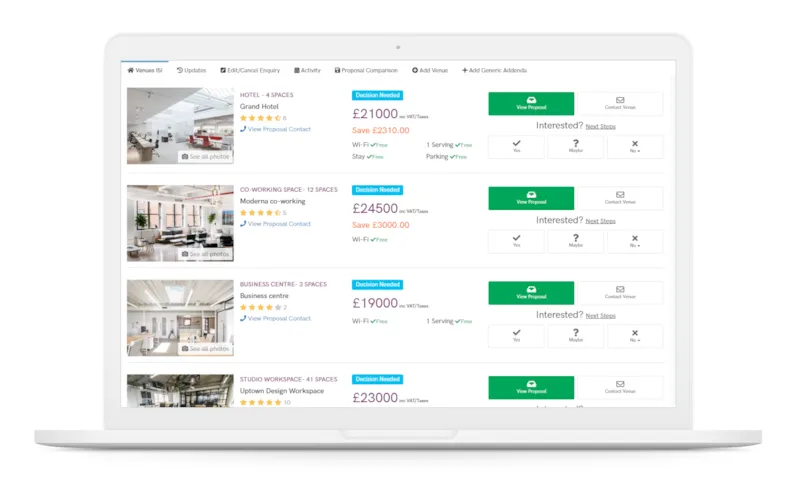Open Moderna co-working venue photo
Screen dimensions: 800x481
pos(180,223)
